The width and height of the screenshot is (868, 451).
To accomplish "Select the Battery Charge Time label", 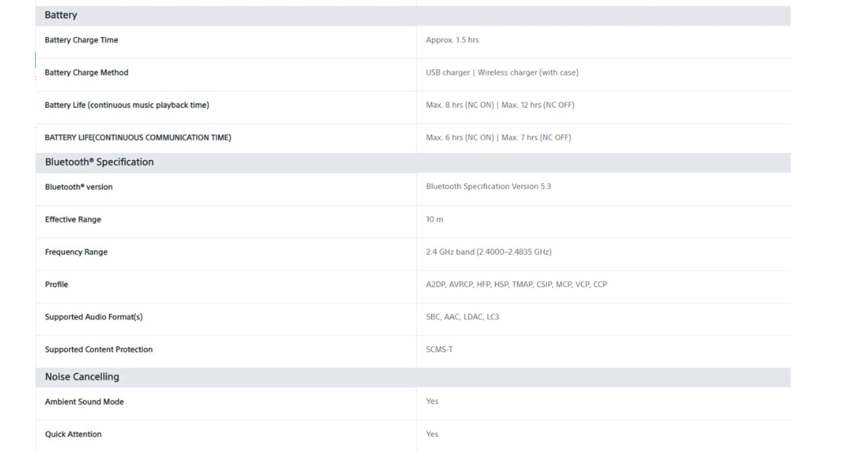I will [81, 40].
